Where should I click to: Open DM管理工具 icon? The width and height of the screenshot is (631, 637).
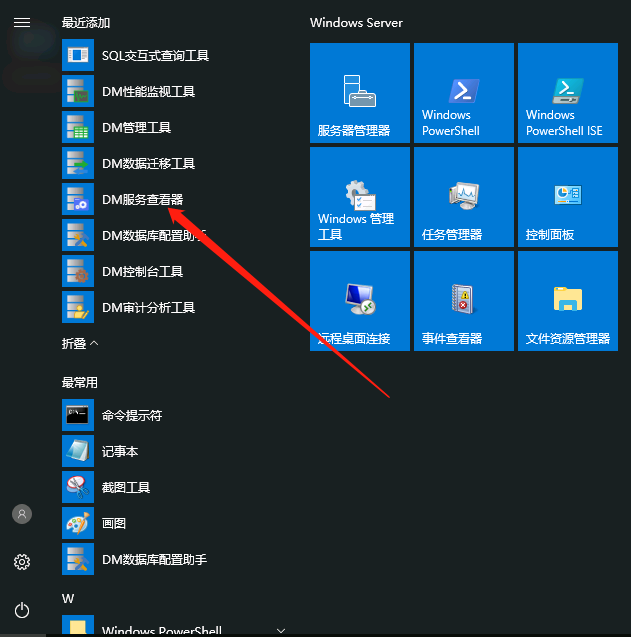pos(78,127)
